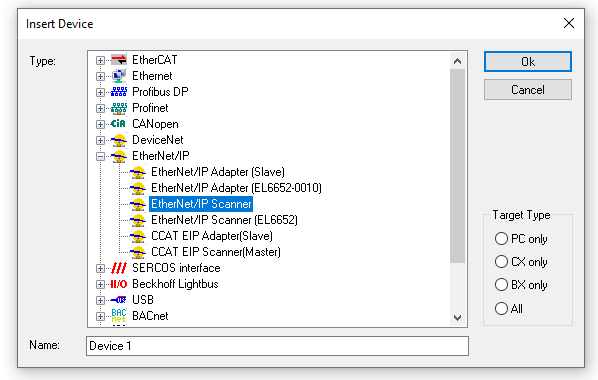Select EtherNet/IP Scanner (EL6652) entry
Screen dimensions: 598x380
224,220
